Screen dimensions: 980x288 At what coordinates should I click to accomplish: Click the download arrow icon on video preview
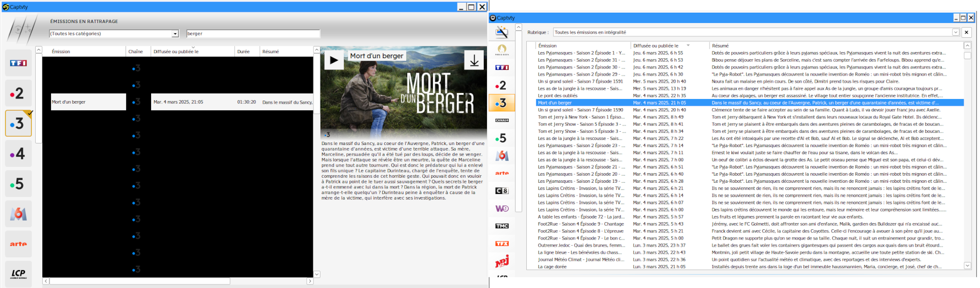click(x=474, y=60)
